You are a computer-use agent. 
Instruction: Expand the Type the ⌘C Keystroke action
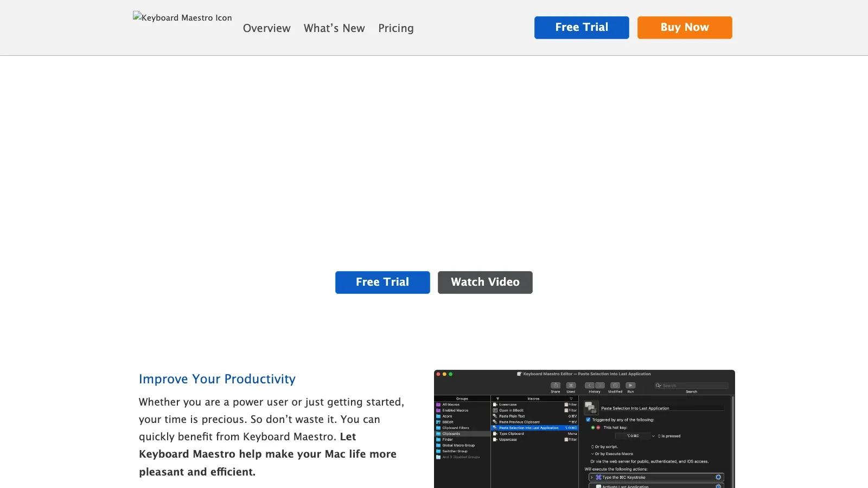pos(591,477)
